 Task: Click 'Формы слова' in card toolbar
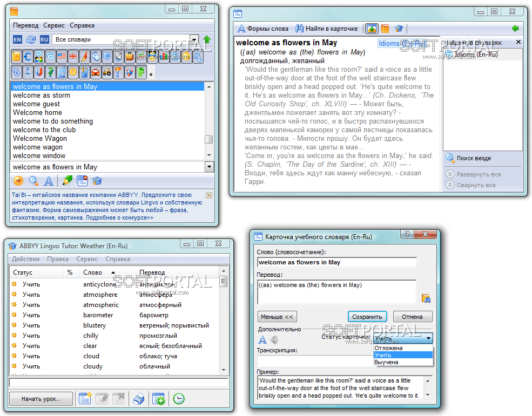[263, 29]
